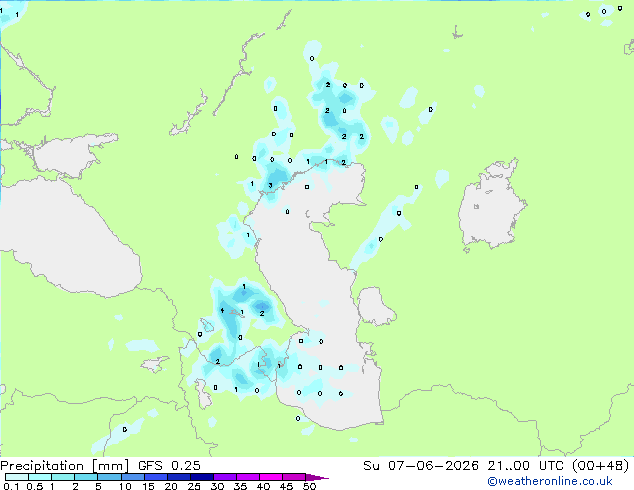Click the 0.5–1 mm legend swatch
This screenshot has height=490, width=634.
pos(40,477)
